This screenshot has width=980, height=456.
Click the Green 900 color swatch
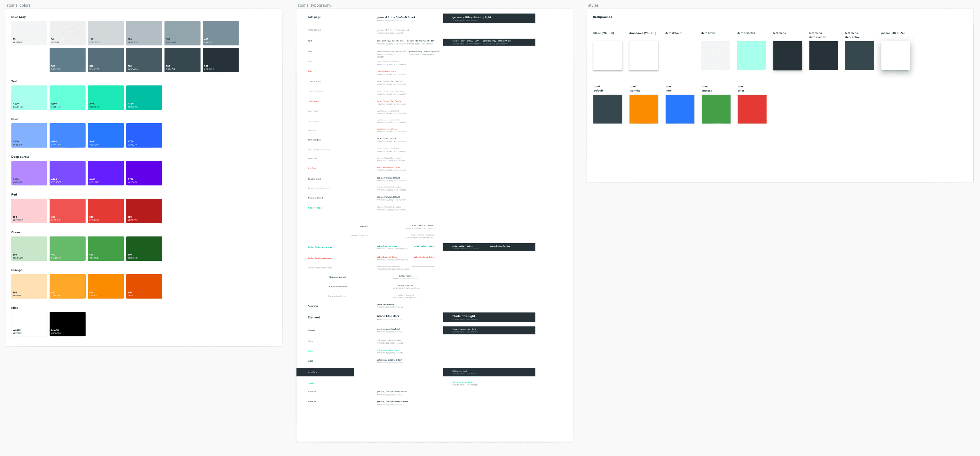pyautogui.click(x=144, y=248)
